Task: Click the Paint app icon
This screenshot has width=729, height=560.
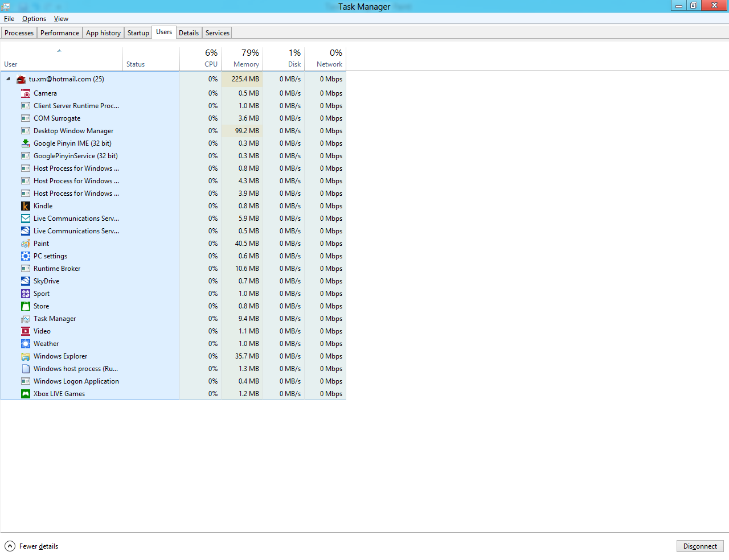Action: [x=26, y=244]
